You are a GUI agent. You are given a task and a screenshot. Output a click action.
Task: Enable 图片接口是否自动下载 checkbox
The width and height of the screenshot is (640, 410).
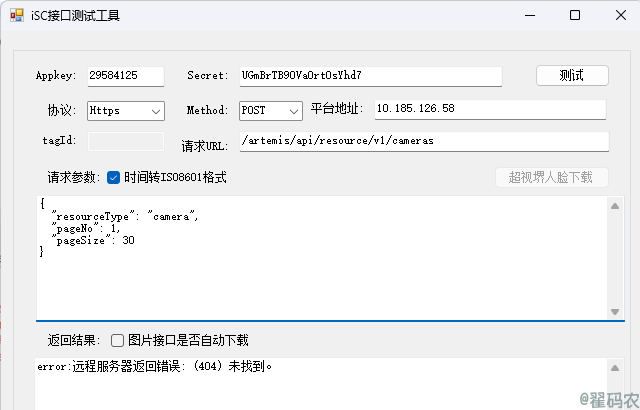[x=117, y=340]
